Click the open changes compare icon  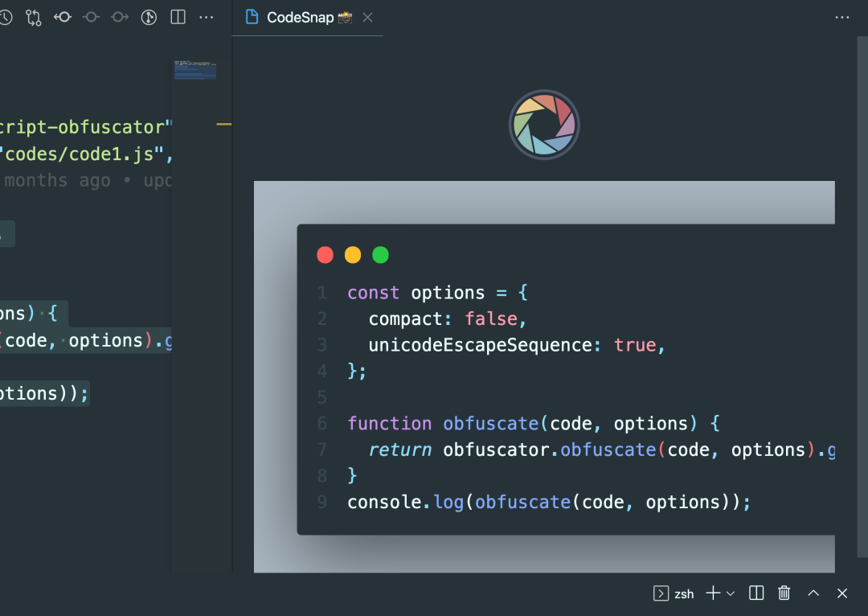coord(34,17)
